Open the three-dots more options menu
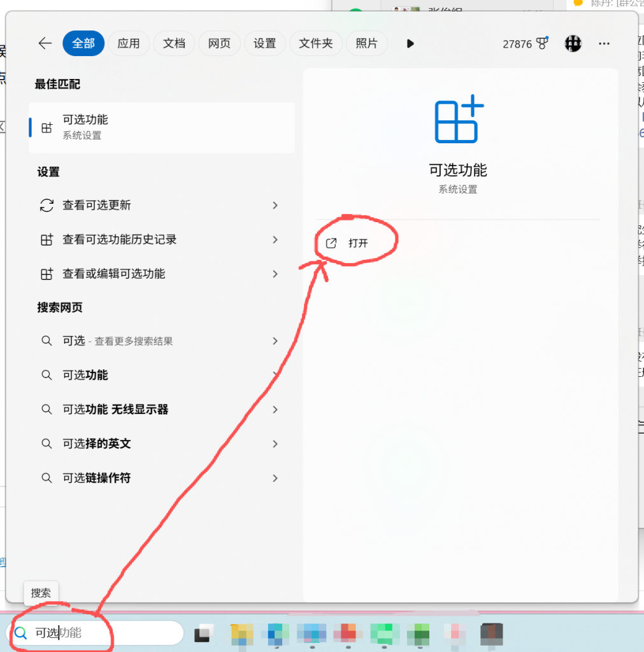The height and width of the screenshot is (652, 644). pos(604,43)
